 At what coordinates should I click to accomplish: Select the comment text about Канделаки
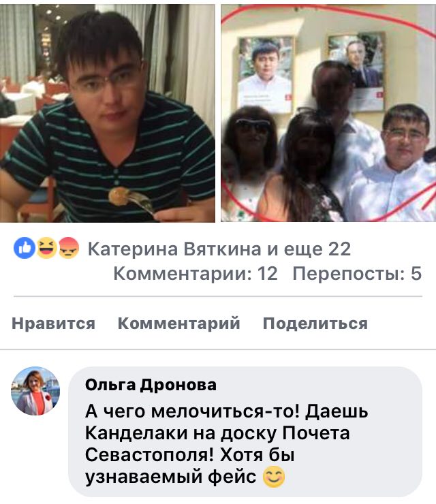(x=226, y=443)
